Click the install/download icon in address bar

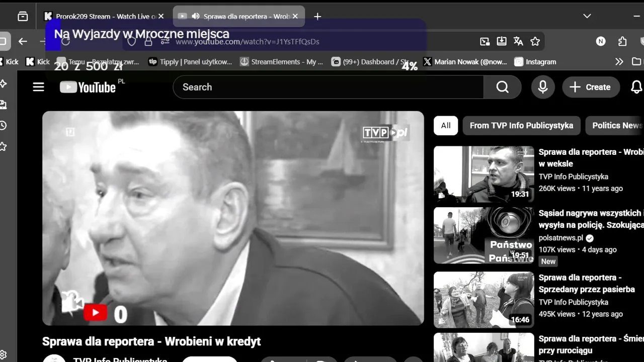pyautogui.click(x=502, y=41)
